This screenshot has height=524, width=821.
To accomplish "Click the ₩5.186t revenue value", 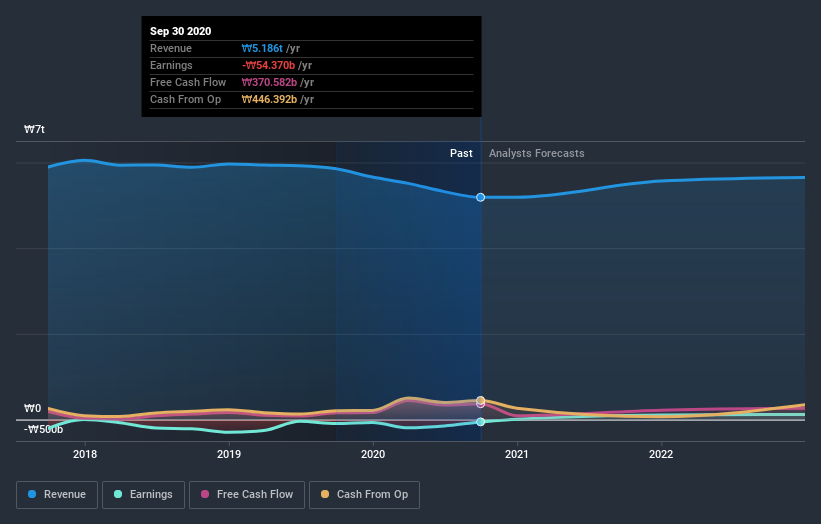I will pos(262,48).
